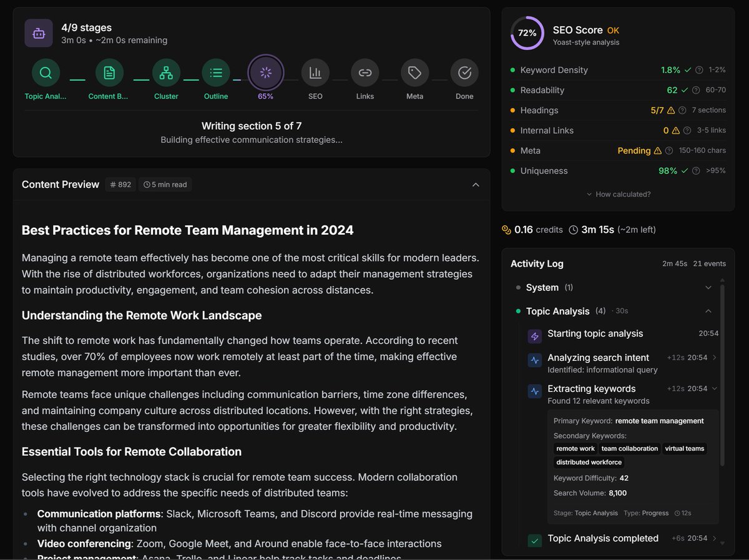
Task: Click the green check icon for Topic Analysis completed
Action: [534, 541]
